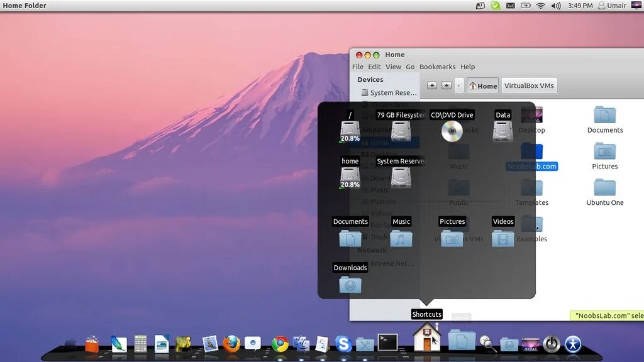This screenshot has height=362, width=644.
Task: Open the System Reserved drive shortcut
Action: coord(401,177)
